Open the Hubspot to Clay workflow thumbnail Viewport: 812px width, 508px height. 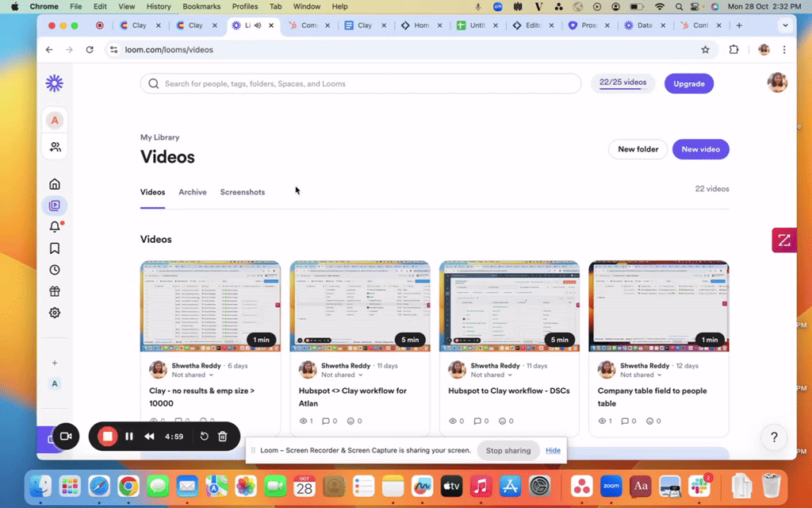click(509, 306)
